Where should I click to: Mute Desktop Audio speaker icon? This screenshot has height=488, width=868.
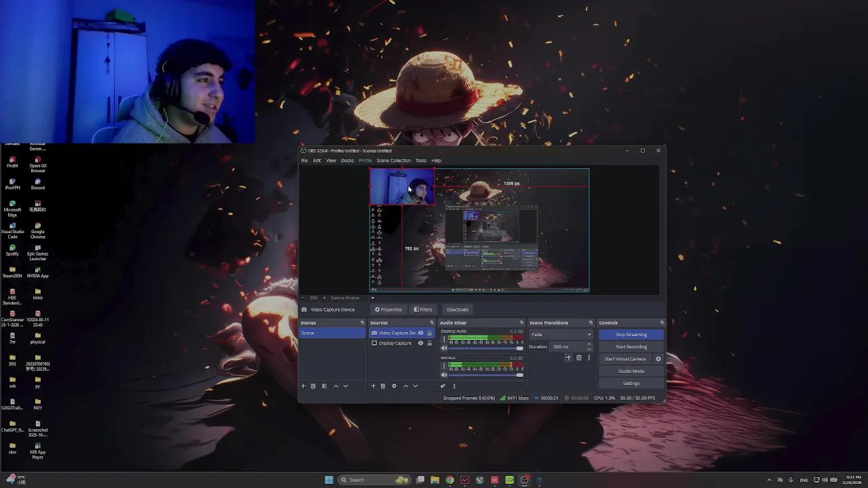[444, 348]
